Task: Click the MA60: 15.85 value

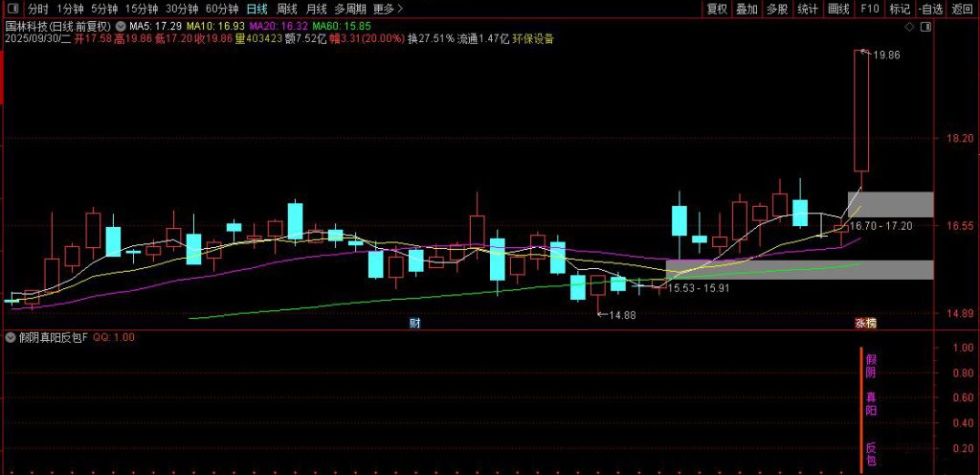Action: tap(342, 26)
